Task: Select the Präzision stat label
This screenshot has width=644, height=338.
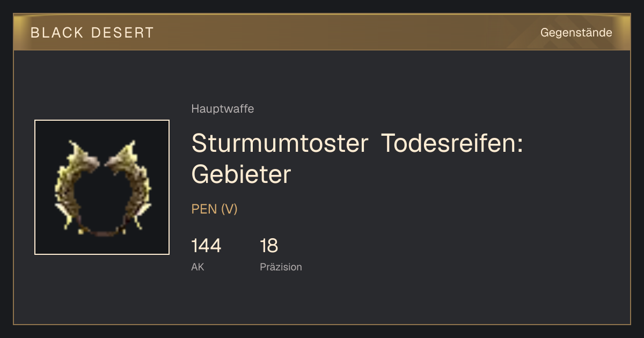Action: (x=281, y=267)
